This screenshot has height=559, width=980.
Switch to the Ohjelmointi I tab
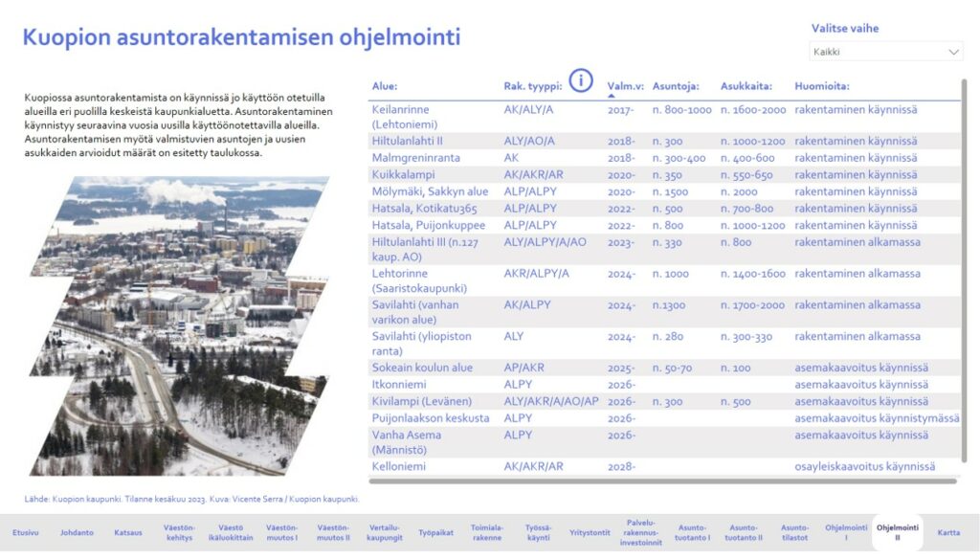pos(846,533)
